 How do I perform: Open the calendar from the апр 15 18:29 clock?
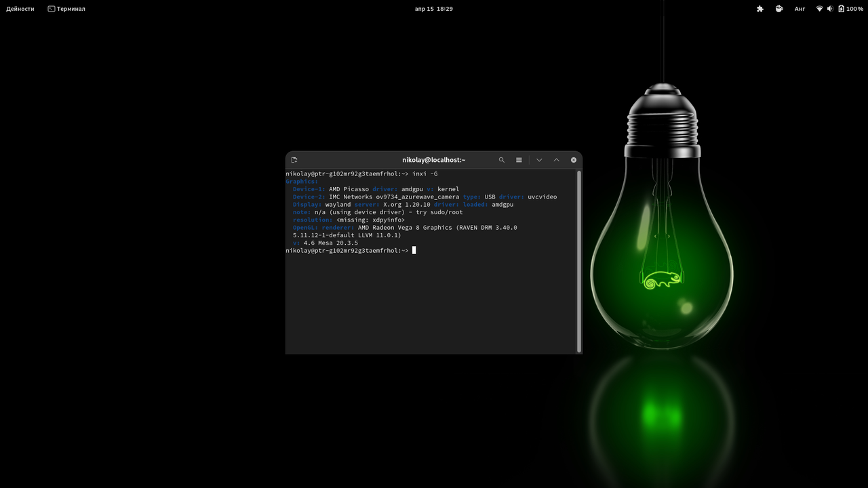[434, 9]
